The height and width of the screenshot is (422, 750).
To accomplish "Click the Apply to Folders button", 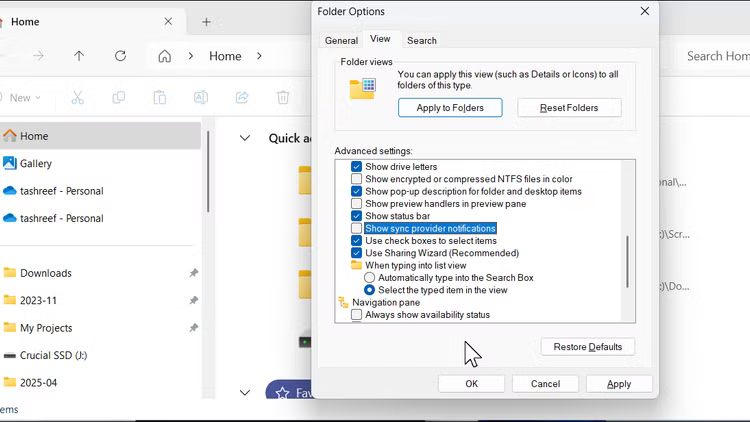I will tap(450, 108).
